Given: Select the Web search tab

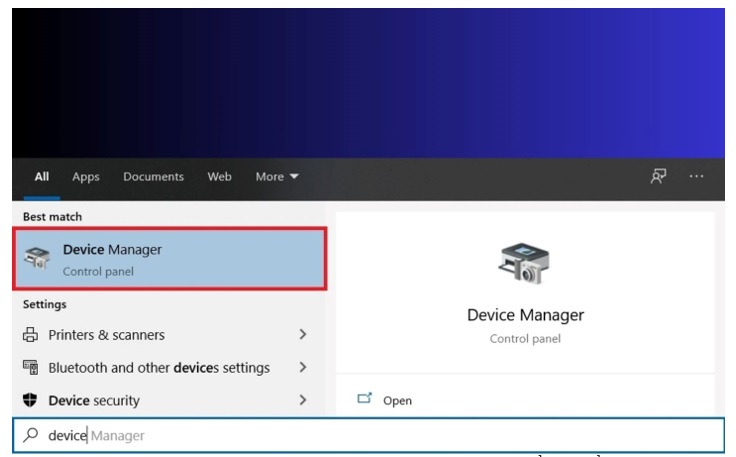Looking at the screenshot, I should click(219, 177).
